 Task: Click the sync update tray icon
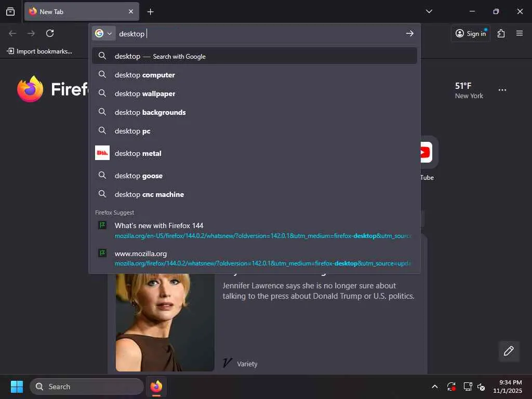tap(451, 387)
